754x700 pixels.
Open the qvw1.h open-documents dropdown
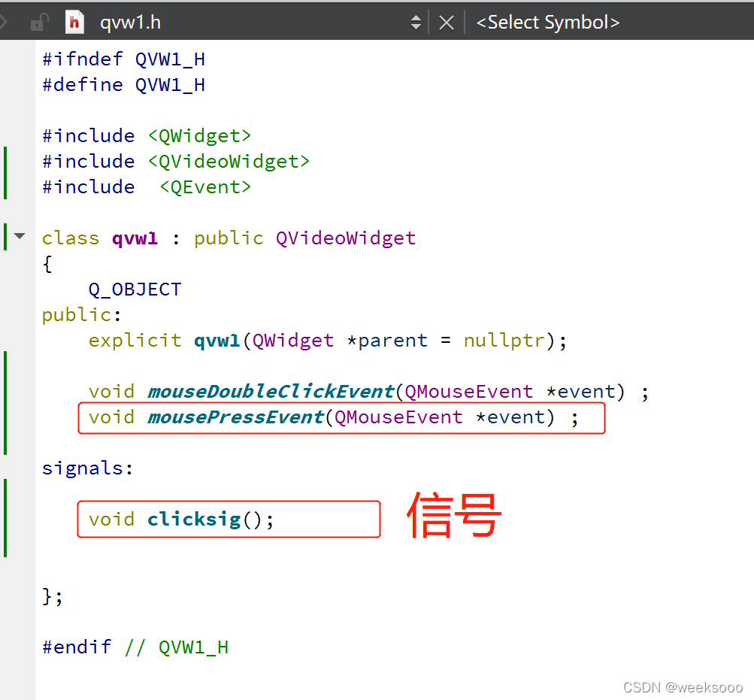click(x=416, y=22)
